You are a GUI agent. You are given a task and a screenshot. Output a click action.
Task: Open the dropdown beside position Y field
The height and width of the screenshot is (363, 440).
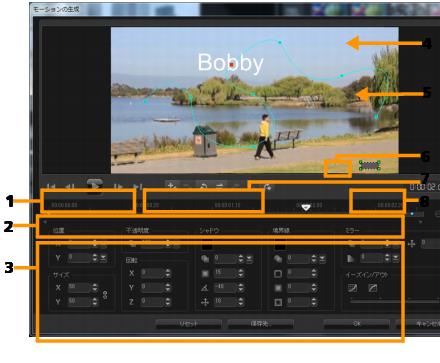(103, 258)
